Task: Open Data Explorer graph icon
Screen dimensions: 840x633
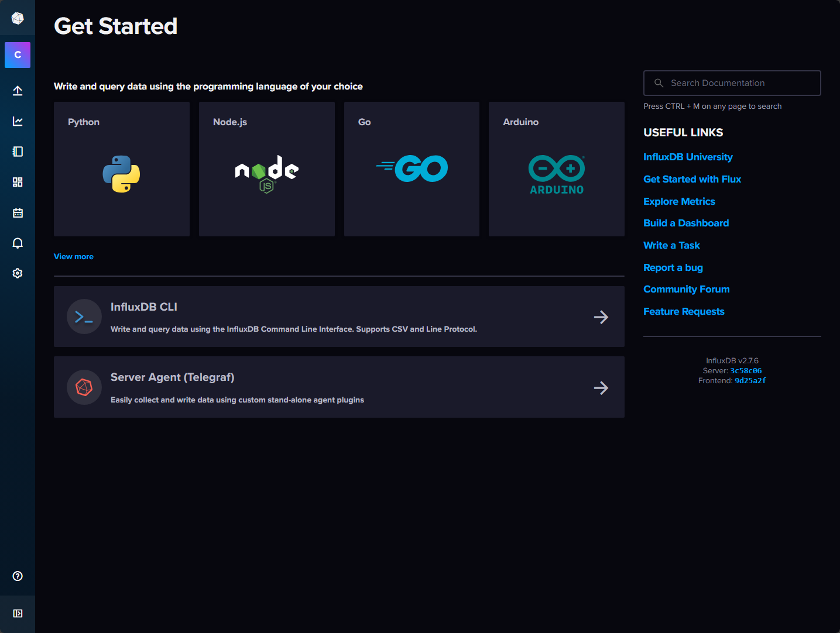Action: (18, 121)
